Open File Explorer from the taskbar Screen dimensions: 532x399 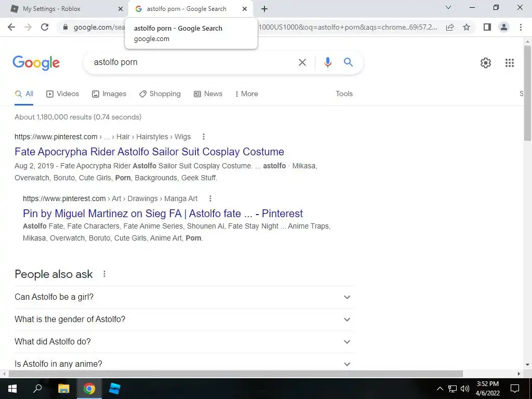click(x=63, y=389)
